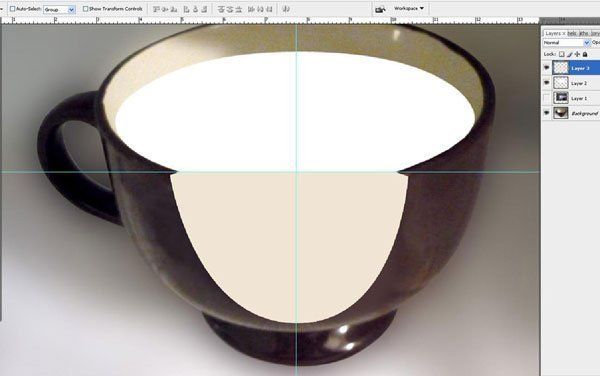Click the Align top edges icon
The image size is (600, 376).
pyautogui.click(x=157, y=9)
